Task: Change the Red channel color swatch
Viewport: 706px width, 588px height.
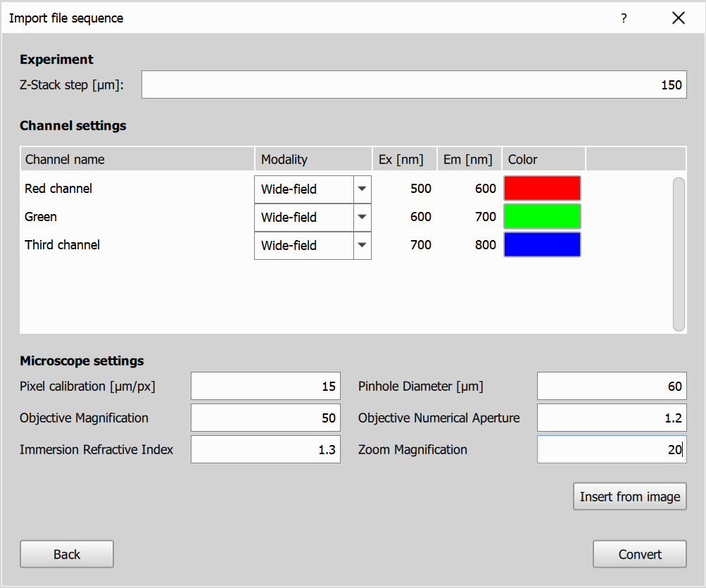Action: 542,188
